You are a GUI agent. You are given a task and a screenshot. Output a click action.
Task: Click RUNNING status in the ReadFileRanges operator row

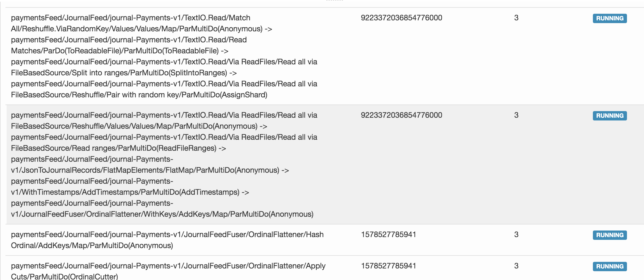tap(609, 116)
